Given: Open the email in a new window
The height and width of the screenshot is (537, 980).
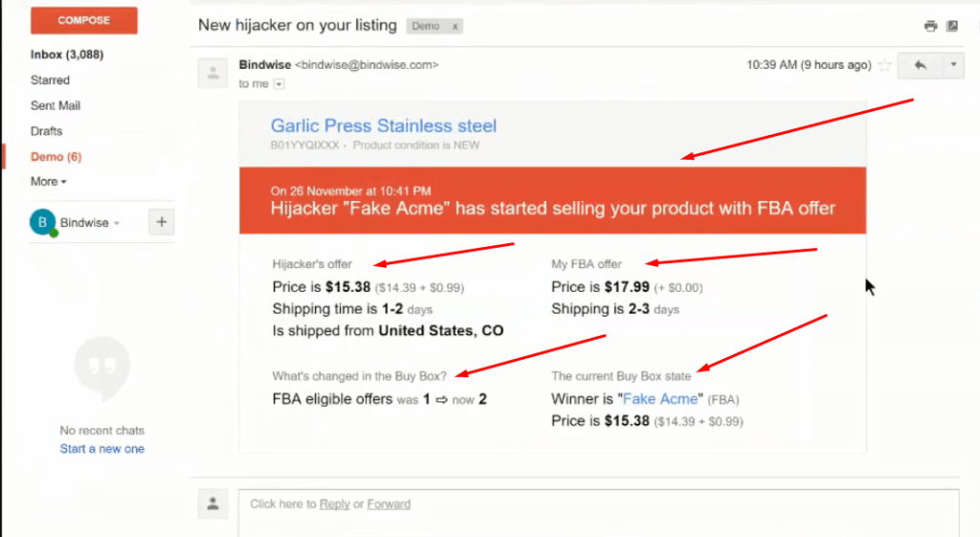Looking at the screenshot, I should click(952, 26).
